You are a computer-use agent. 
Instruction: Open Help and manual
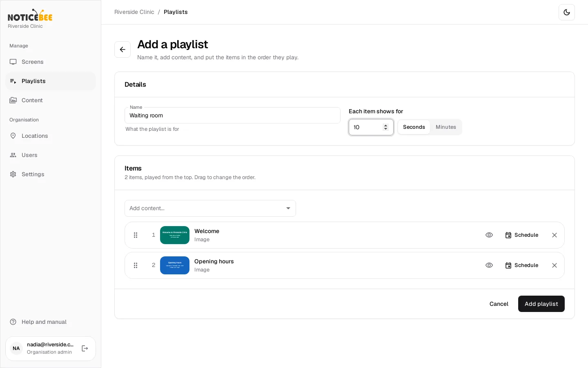(x=51, y=322)
